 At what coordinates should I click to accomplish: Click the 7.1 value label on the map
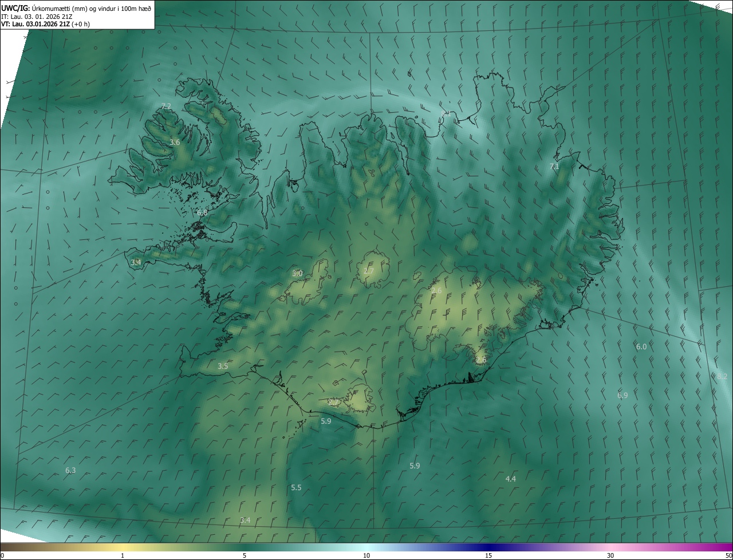pos(554,166)
